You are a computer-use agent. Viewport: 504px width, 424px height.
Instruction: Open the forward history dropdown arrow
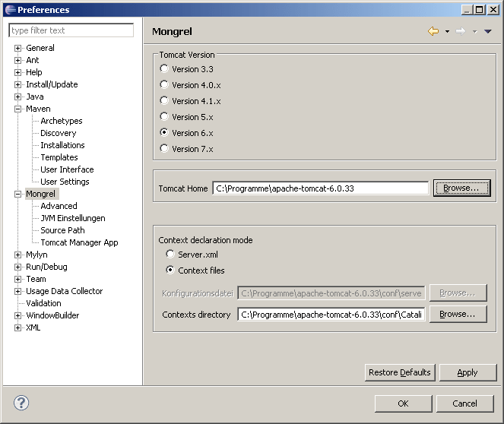[475, 31]
